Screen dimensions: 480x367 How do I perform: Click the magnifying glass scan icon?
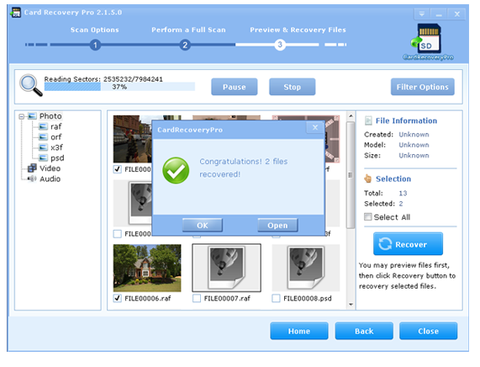coord(31,85)
